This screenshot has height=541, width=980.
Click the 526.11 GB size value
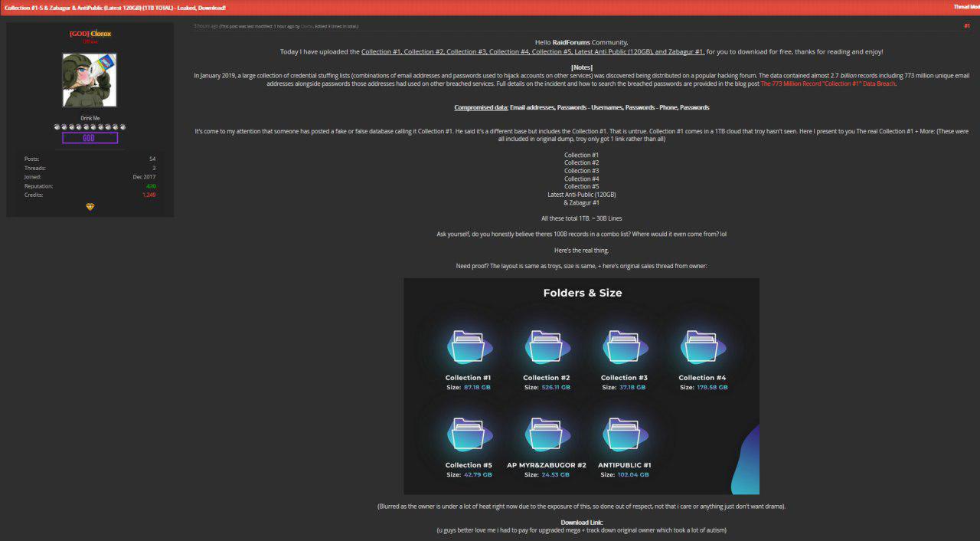[x=556, y=387]
